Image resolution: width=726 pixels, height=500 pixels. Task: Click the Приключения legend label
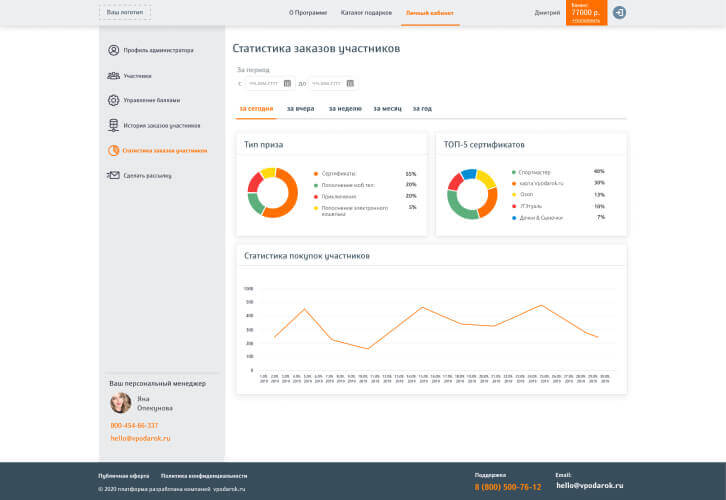point(339,196)
